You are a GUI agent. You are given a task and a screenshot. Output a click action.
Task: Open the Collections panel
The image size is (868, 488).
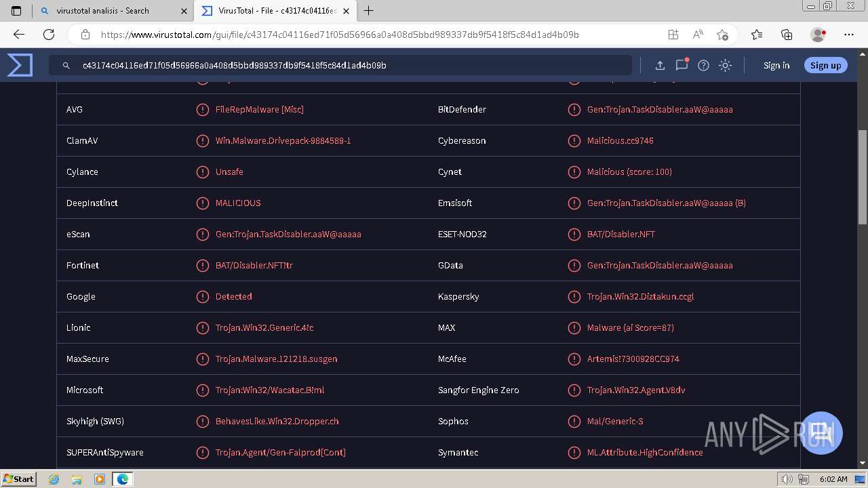click(x=787, y=35)
